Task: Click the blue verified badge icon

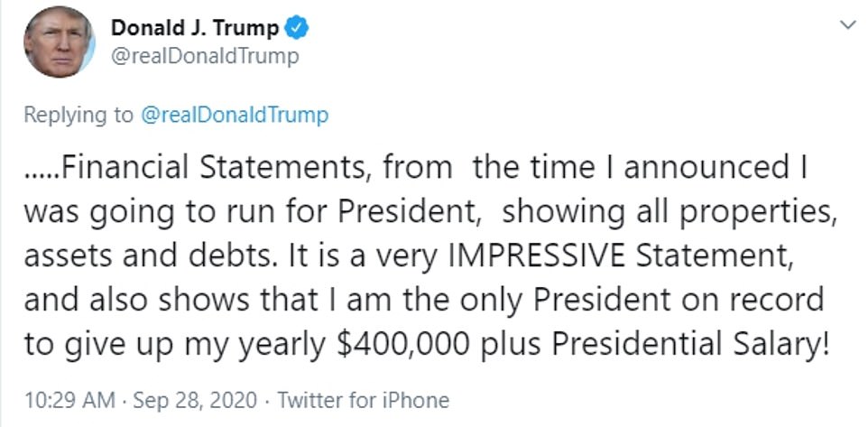Action: [298, 28]
